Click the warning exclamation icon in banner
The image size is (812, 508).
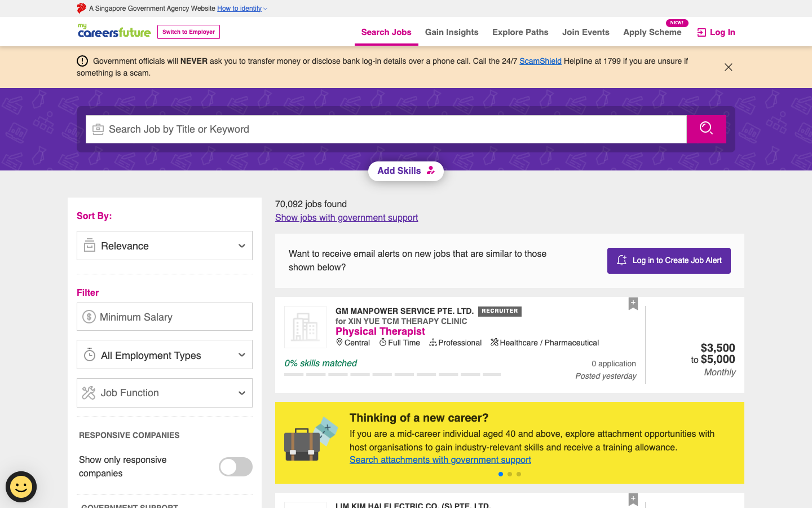(82, 61)
